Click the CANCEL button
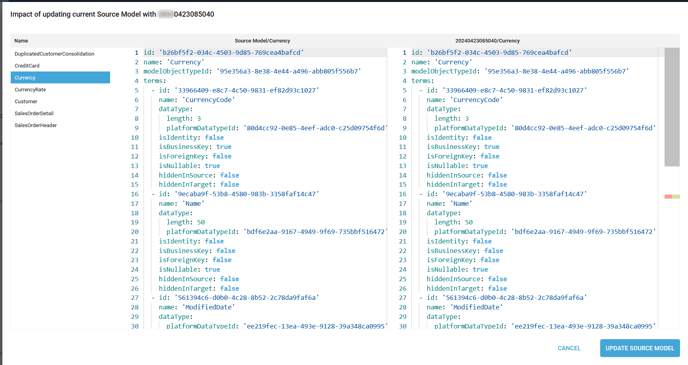This screenshot has width=688, height=365. (x=569, y=348)
